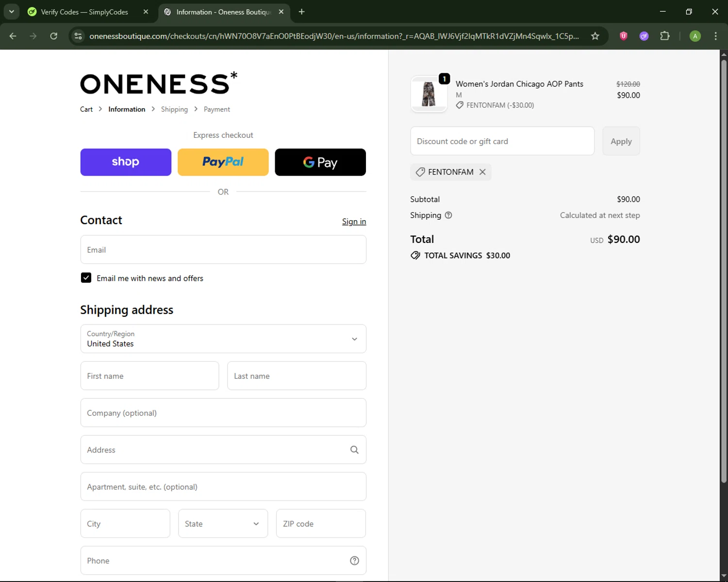The image size is (728, 582).
Task: Click the Shipping breadcrumb step
Action: (x=174, y=109)
